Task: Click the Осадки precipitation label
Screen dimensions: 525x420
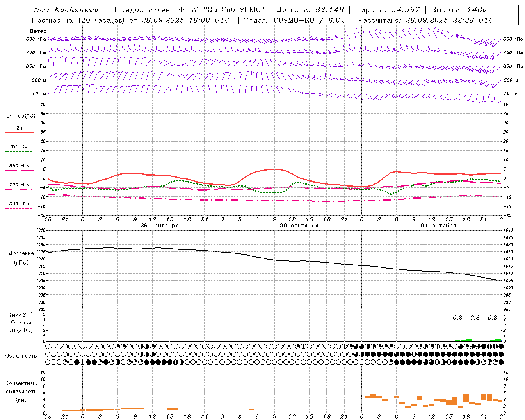Action: [x=21, y=322]
